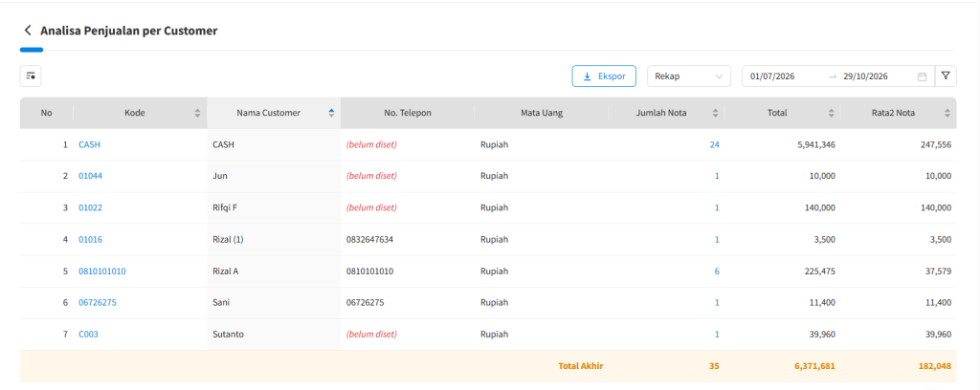
Task: Sort by Nama Customer column arrows
Action: pos(331,113)
